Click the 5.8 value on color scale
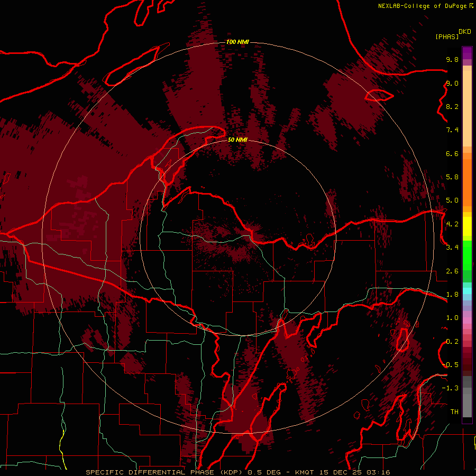Viewport: 476px width, 476px height. coord(452,177)
